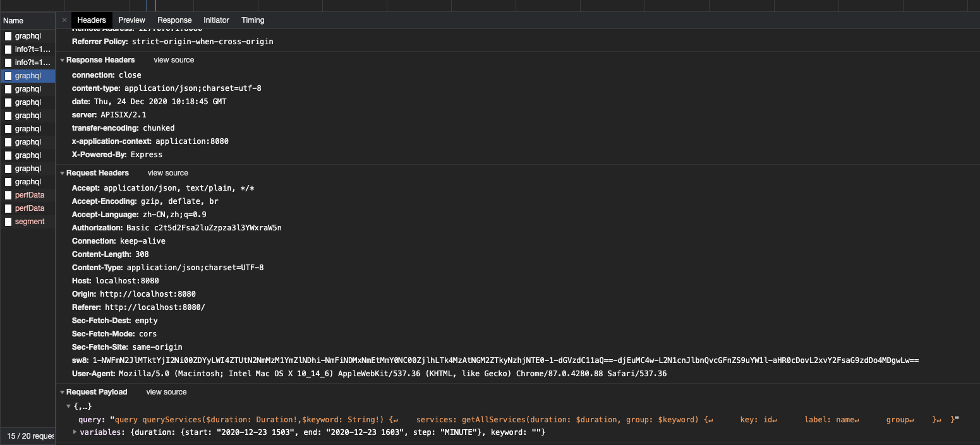Select the segment request in list
Viewport: 980px width, 445px height.
[28, 222]
